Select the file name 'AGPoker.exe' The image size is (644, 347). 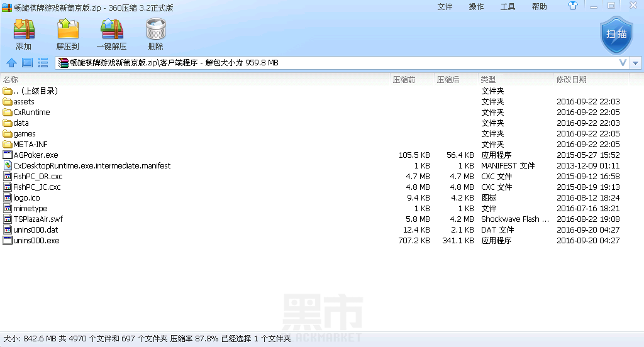pyautogui.click(x=36, y=155)
